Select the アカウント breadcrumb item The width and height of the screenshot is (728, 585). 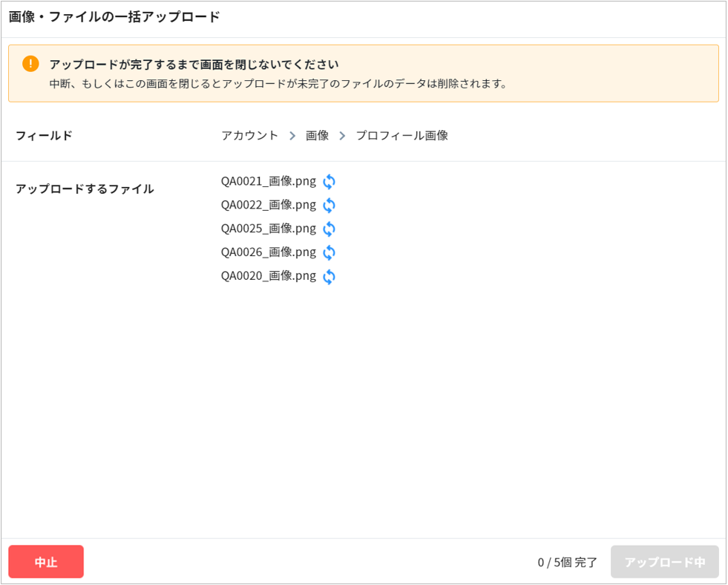point(249,135)
